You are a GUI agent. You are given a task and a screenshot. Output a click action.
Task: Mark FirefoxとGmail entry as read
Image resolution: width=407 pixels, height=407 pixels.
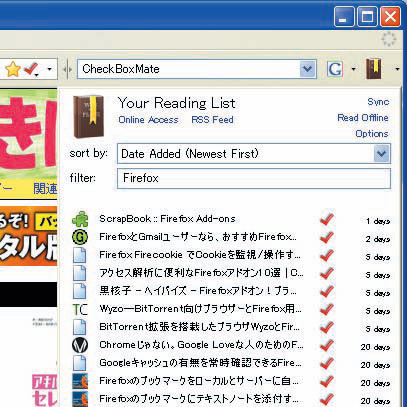(327, 237)
